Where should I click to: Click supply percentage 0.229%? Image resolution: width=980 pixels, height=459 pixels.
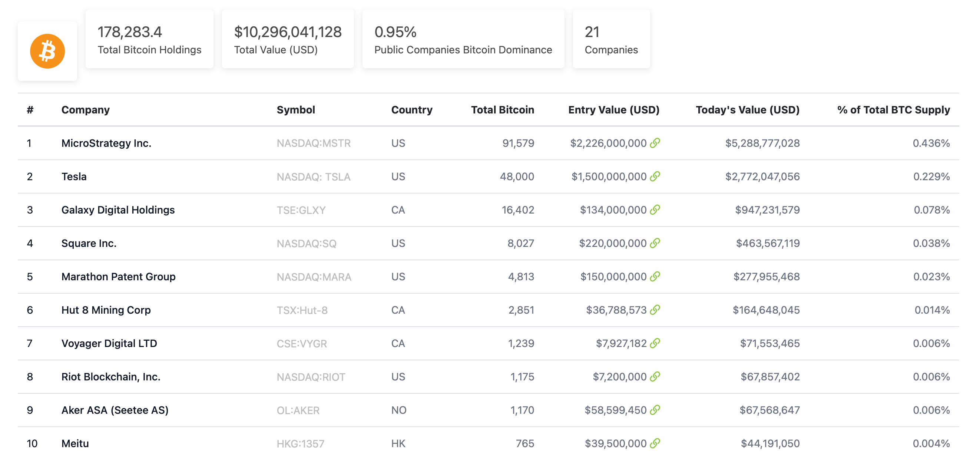coord(932,176)
